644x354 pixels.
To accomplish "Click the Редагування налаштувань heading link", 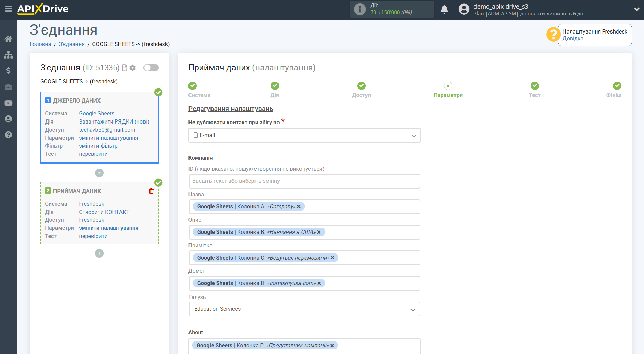I will [x=230, y=109].
